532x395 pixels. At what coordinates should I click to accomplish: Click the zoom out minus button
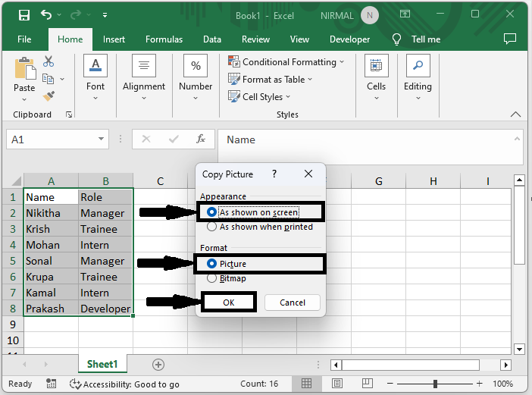[390, 384]
